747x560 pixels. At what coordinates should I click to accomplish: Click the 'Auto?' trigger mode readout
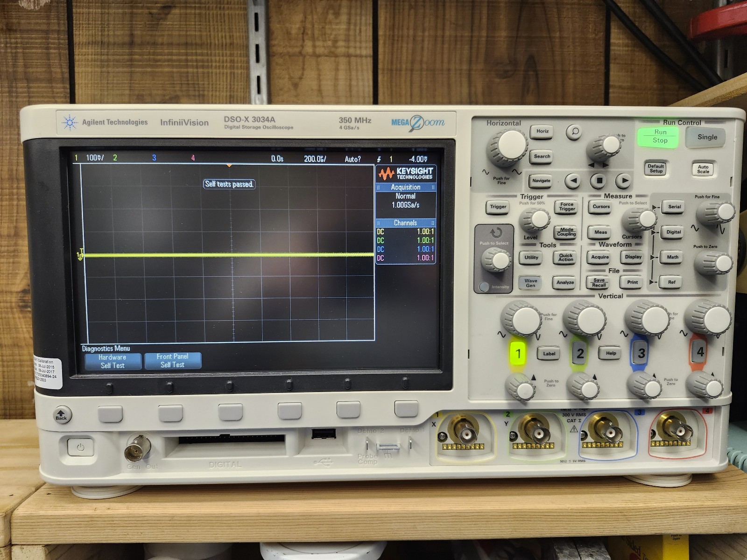tap(353, 159)
